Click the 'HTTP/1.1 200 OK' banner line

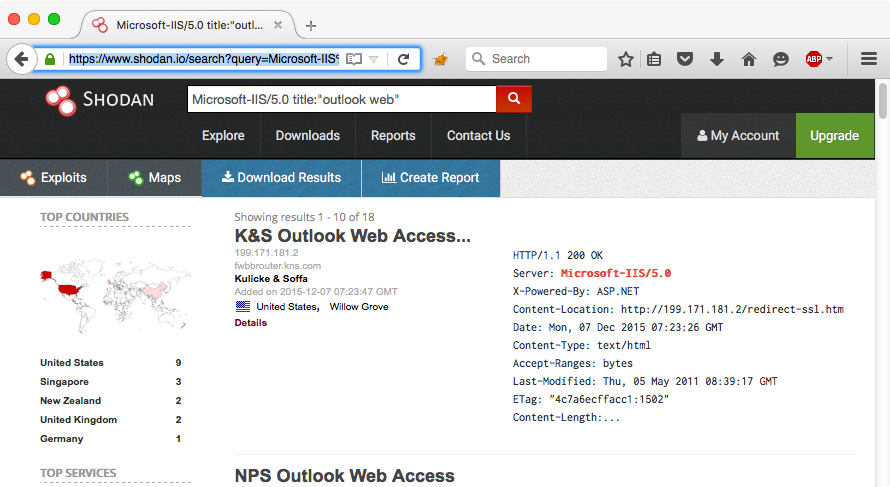click(558, 255)
